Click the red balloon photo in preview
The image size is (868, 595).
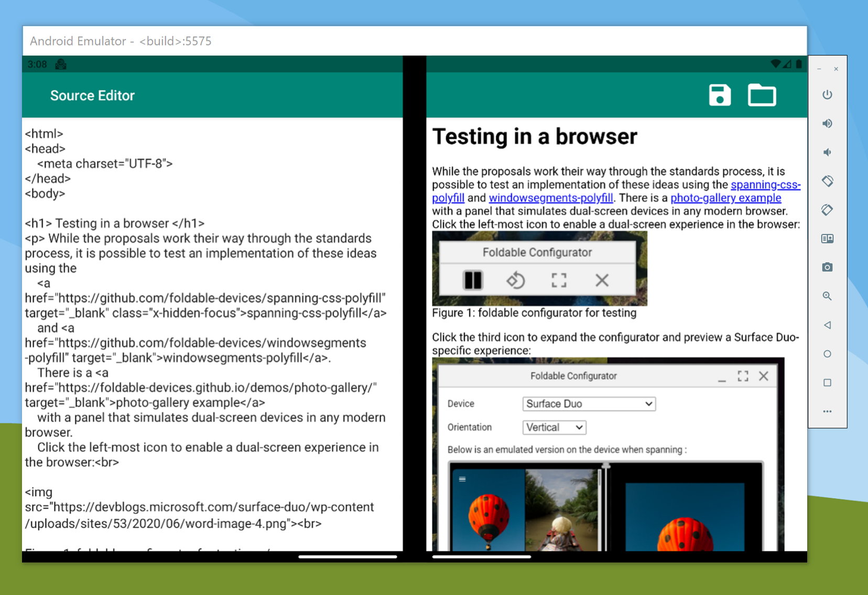(488, 510)
